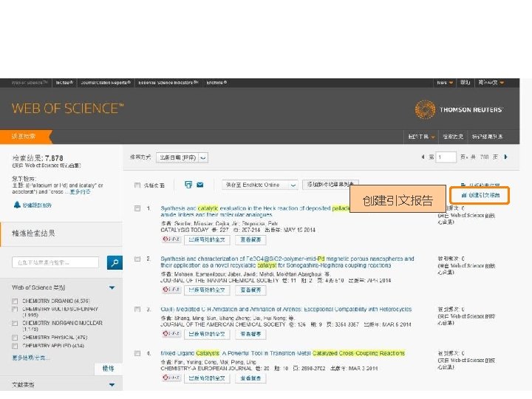The height and width of the screenshot is (399, 532).
Task: Check CHEMISTRY MULTIDISCIPLINARY category filter
Action: coord(15,309)
